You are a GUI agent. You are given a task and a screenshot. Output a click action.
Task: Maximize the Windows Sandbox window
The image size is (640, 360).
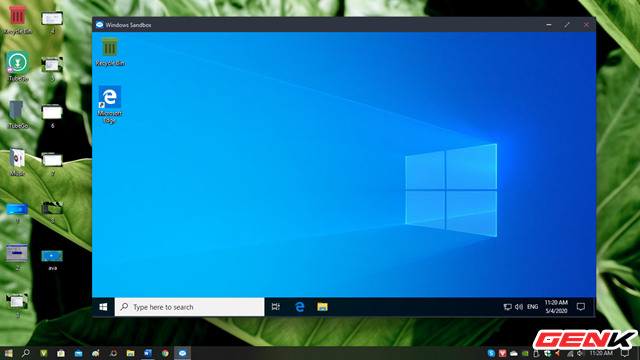point(567,25)
